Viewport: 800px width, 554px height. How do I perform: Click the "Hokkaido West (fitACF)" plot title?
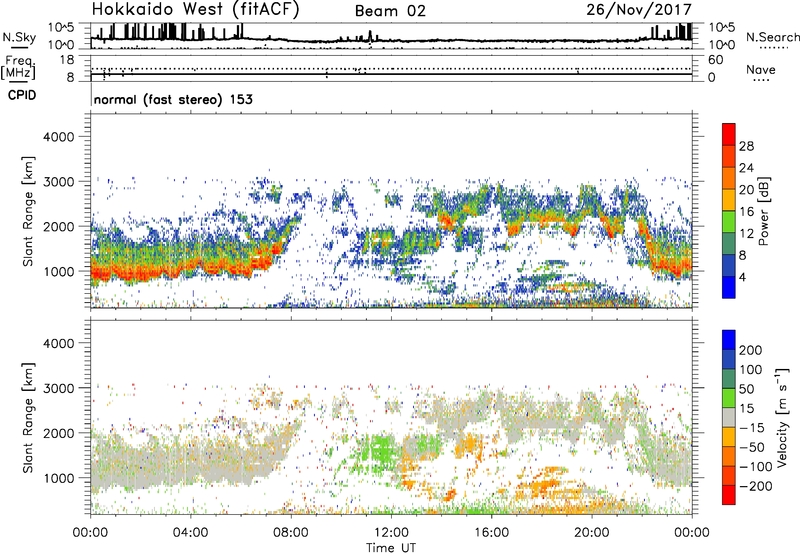[x=195, y=9]
